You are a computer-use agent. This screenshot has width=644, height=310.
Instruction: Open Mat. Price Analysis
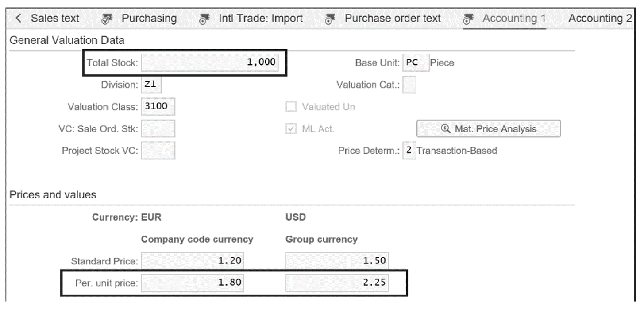(488, 128)
